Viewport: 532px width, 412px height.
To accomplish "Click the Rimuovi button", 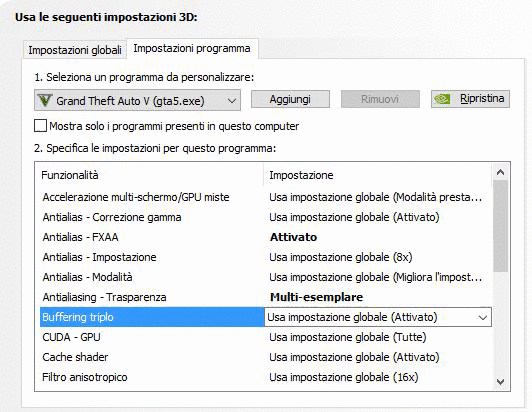I will point(380,99).
